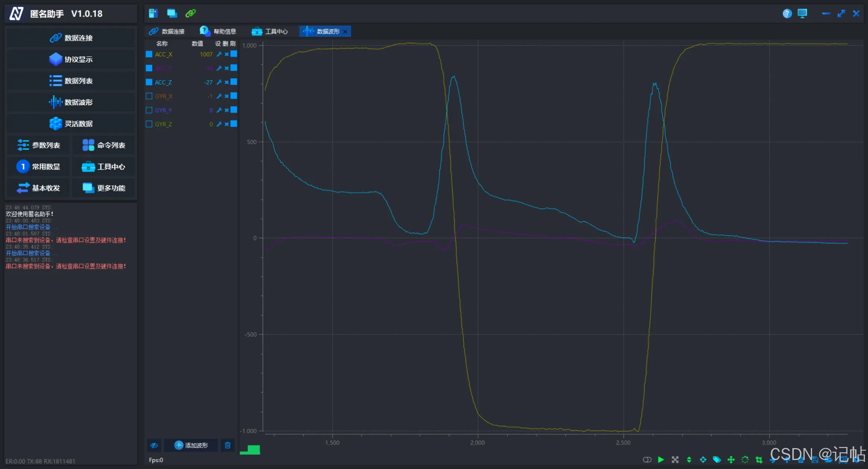Click the green link chain icon in top toolbar
868x469 pixels.
coord(191,13)
